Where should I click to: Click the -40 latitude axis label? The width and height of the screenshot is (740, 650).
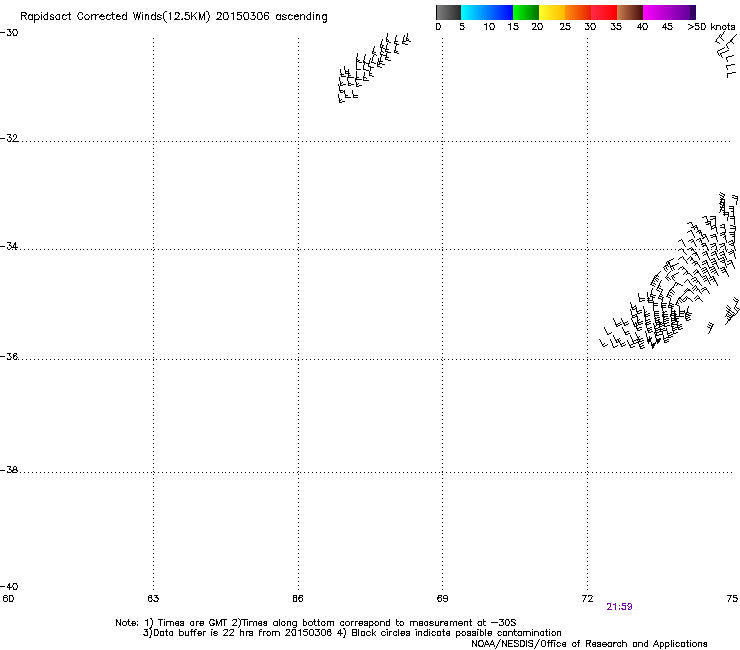9,586
